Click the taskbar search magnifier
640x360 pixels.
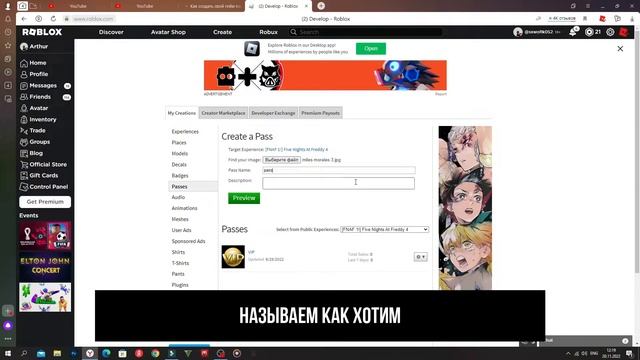tap(24, 353)
